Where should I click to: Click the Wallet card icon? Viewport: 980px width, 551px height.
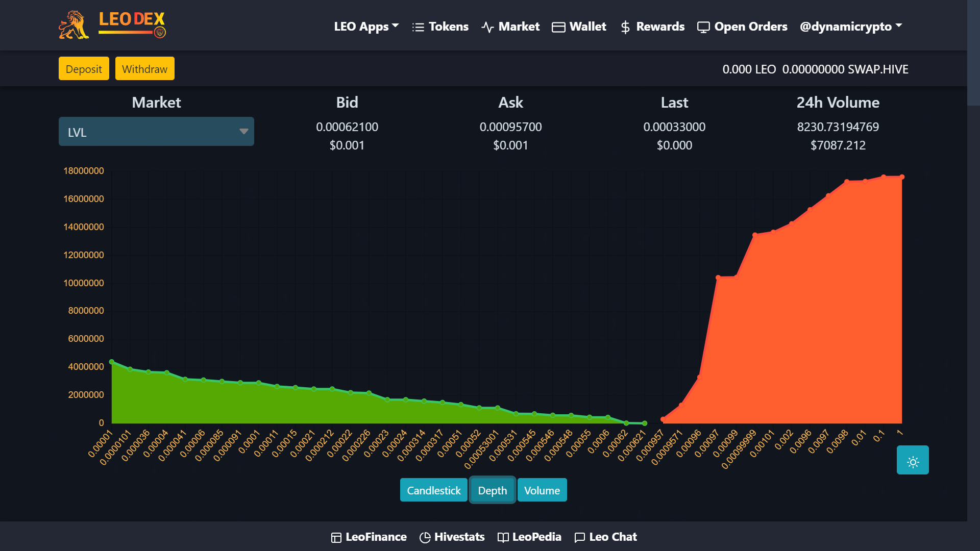coord(558,27)
